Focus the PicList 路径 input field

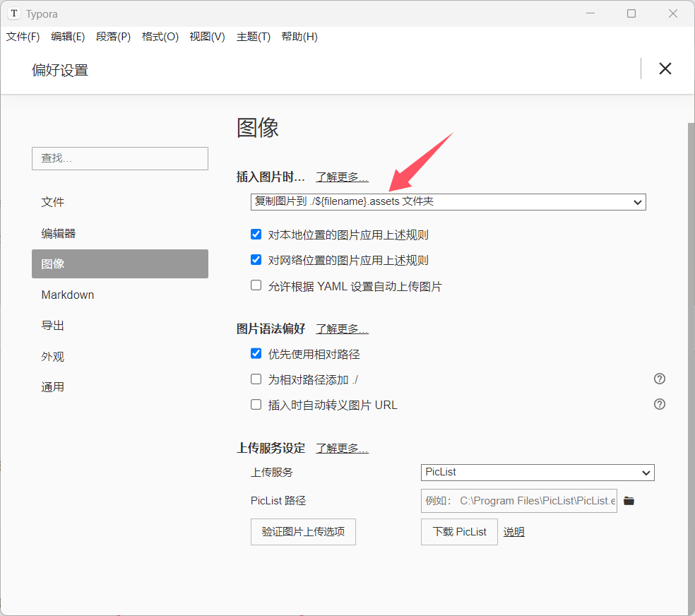pos(518,501)
